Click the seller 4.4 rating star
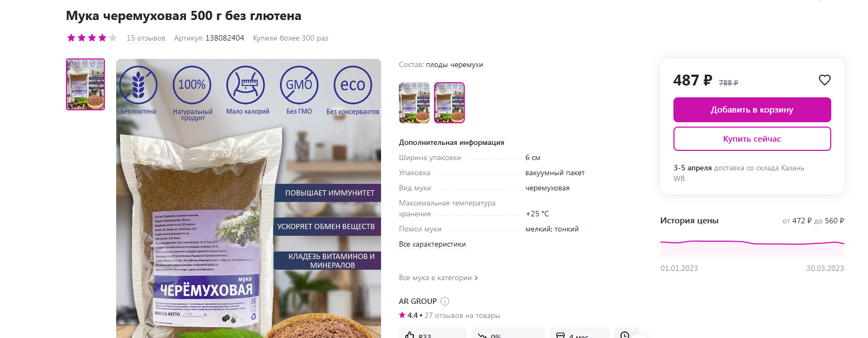 402,315
